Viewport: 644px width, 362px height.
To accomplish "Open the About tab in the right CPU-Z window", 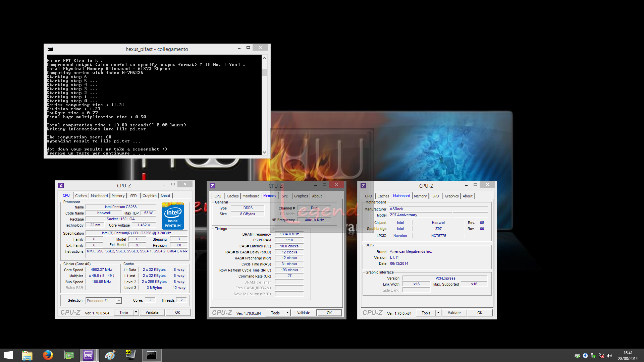I will pyautogui.click(x=468, y=196).
